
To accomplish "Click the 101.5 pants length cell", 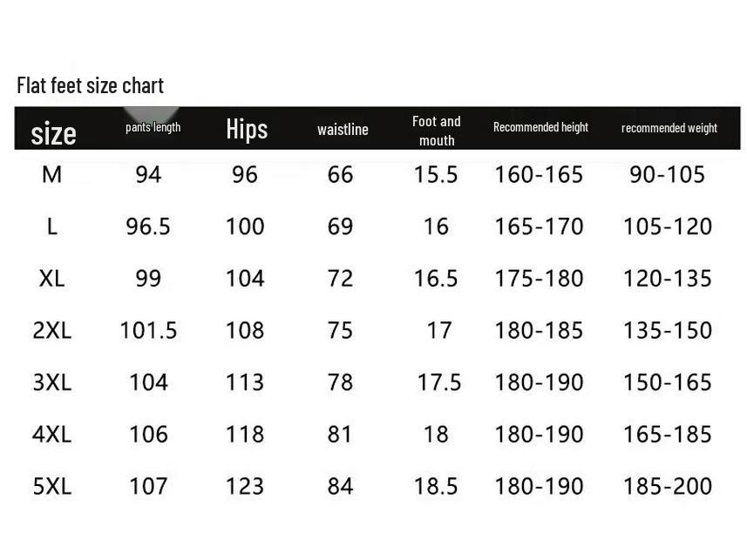I will click(x=148, y=331).
